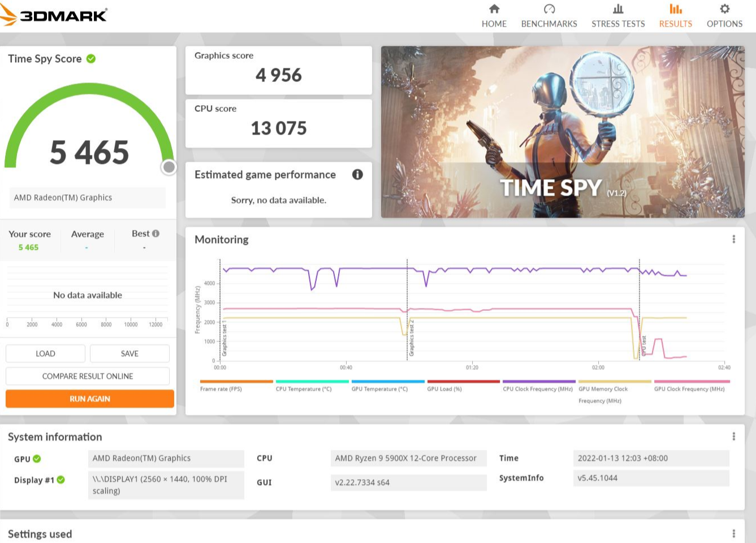The height and width of the screenshot is (543, 756).
Task: Toggle CPU Clock Frequency legend item
Action: (x=539, y=385)
